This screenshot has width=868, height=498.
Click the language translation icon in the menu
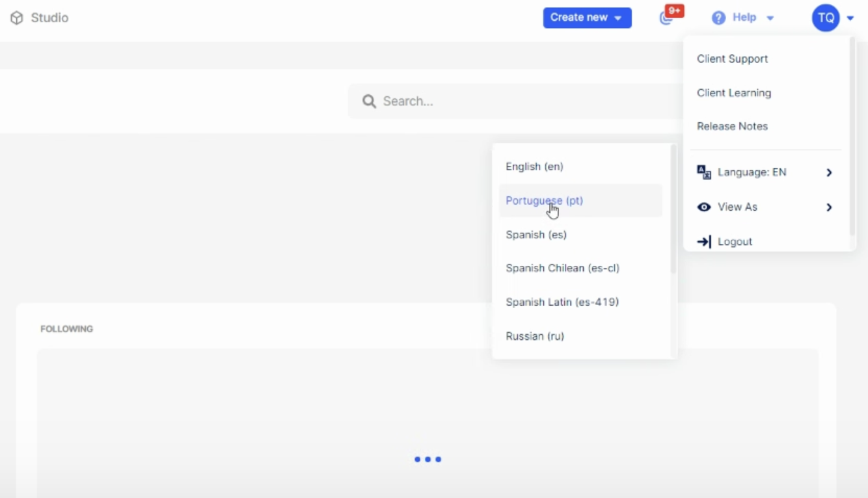(703, 172)
